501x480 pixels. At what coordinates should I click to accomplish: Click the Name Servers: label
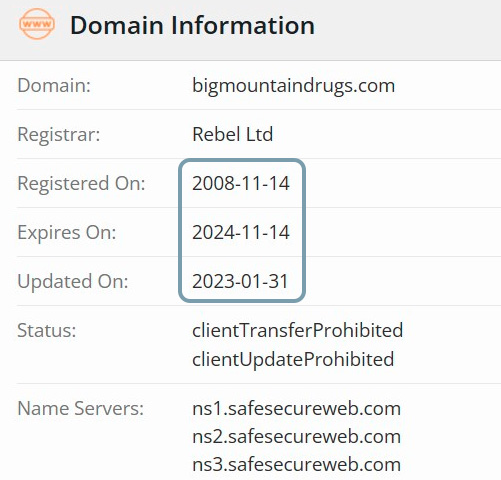tap(80, 408)
